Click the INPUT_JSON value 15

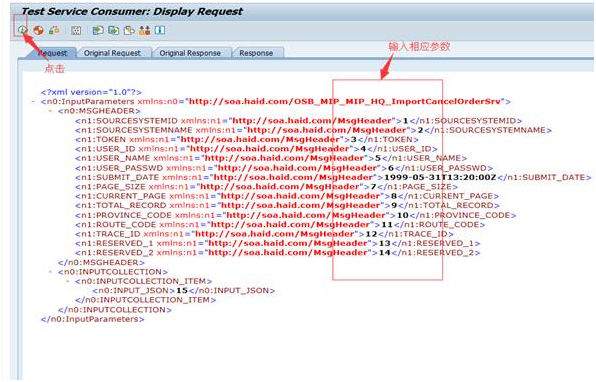(182, 290)
